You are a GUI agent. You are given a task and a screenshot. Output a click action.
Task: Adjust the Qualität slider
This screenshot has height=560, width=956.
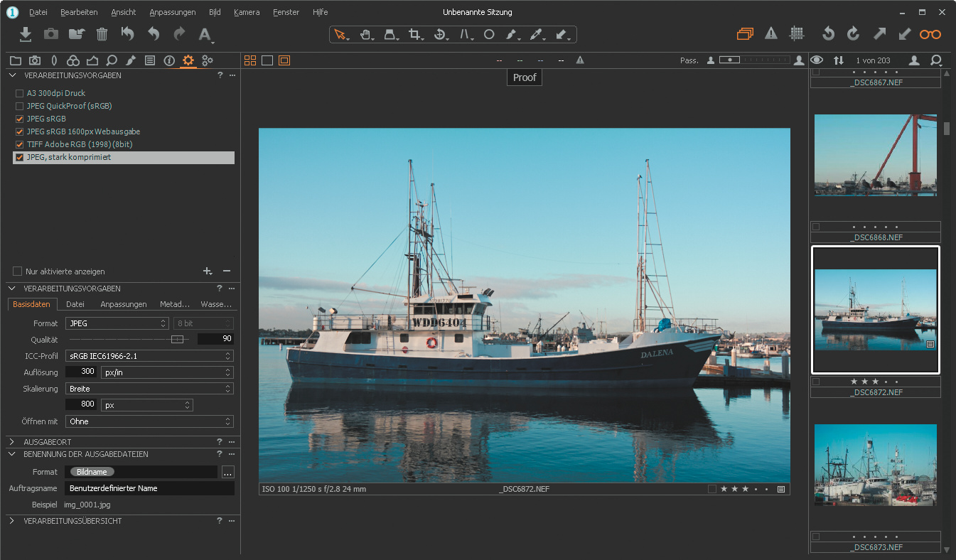click(178, 340)
